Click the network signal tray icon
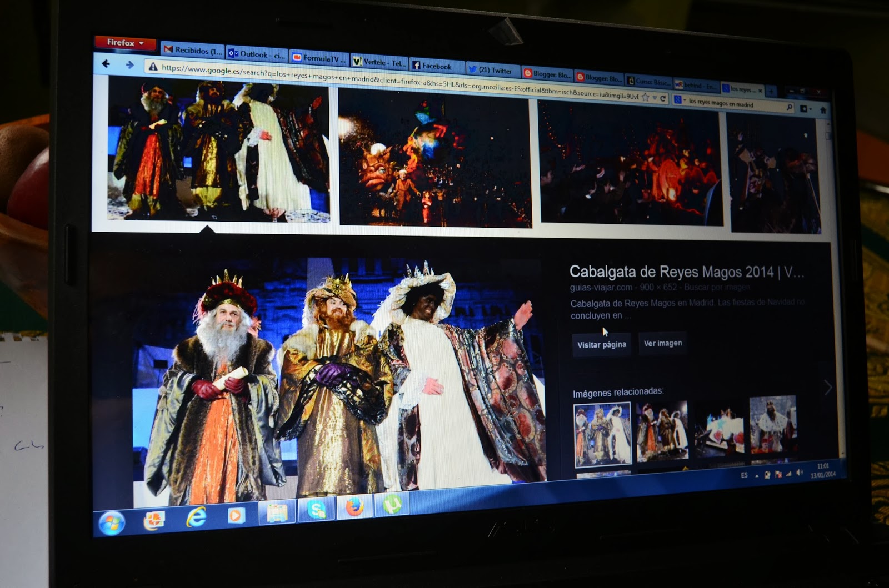 (x=788, y=474)
